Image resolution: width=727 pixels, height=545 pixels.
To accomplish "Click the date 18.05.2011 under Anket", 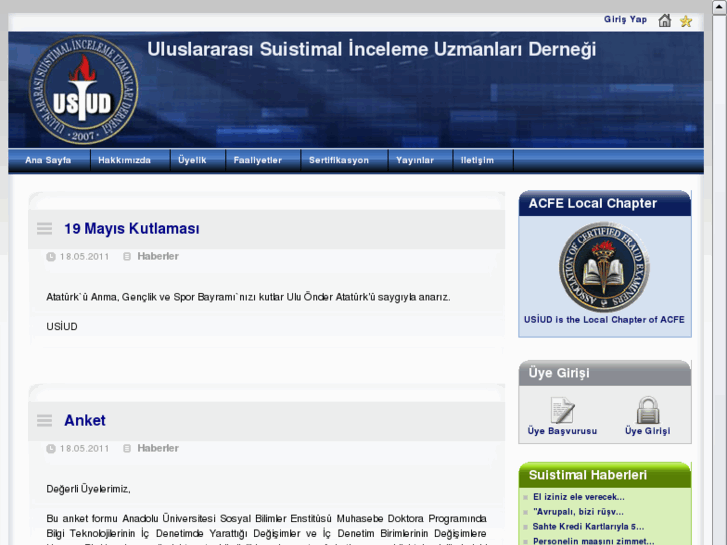I will tap(84, 449).
